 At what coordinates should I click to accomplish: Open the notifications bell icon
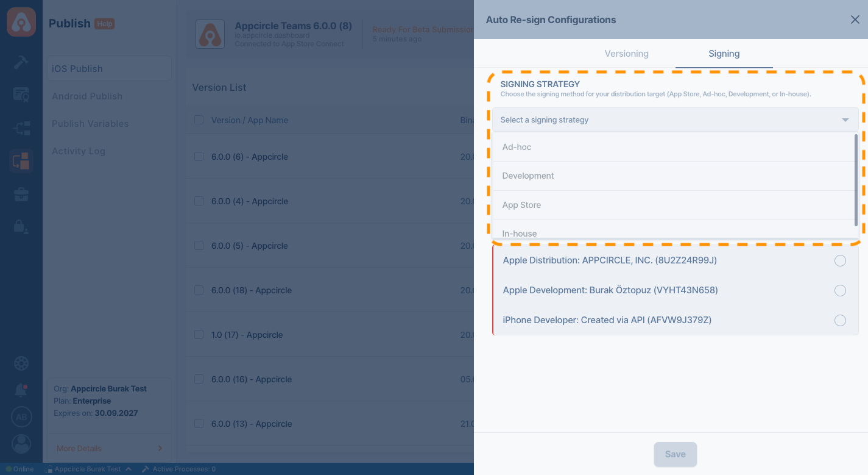coord(21,390)
